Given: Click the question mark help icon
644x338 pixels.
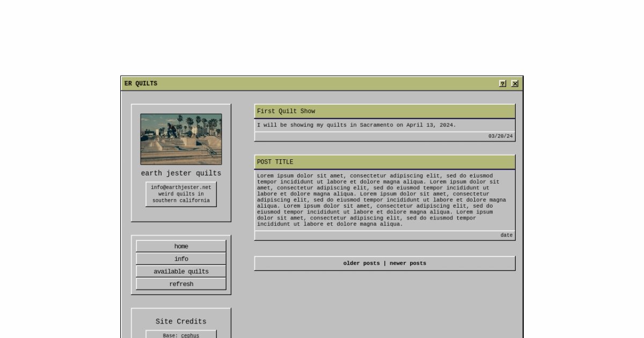Looking at the screenshot, I should click(502, 84).
